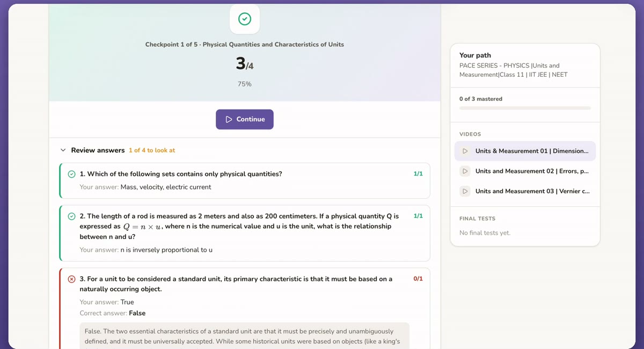Click 'Correct answer: False' line
This screenshot has width=644, height=349.
pos(113,314)
